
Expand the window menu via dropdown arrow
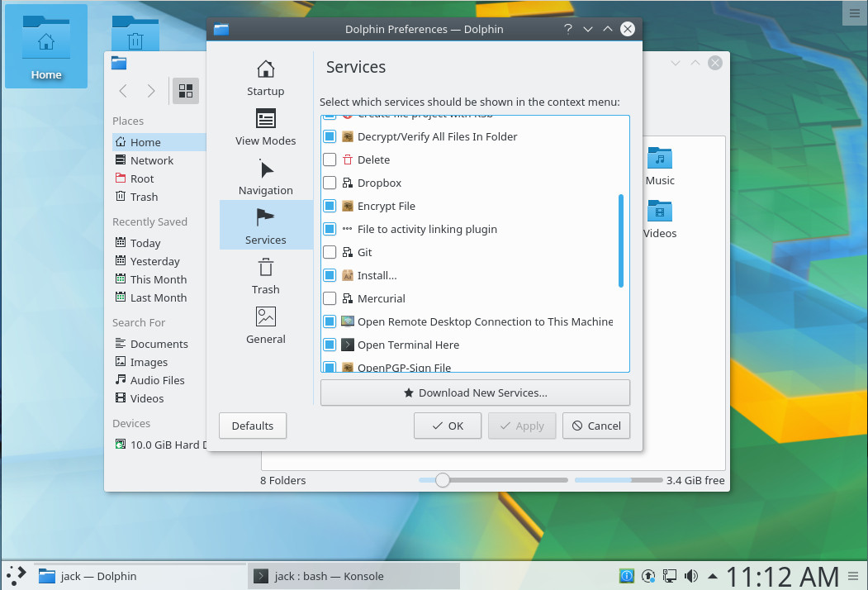587,29
